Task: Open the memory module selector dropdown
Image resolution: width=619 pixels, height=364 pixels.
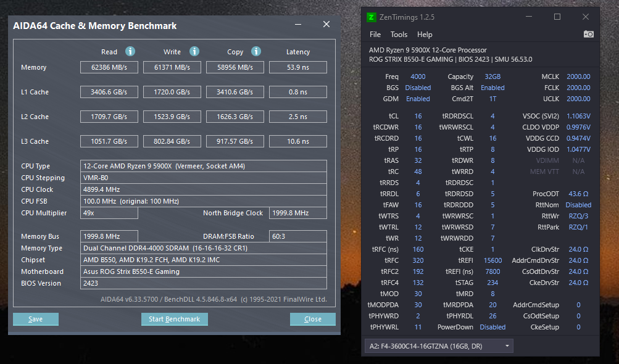Action: click(x=439, y=346)
